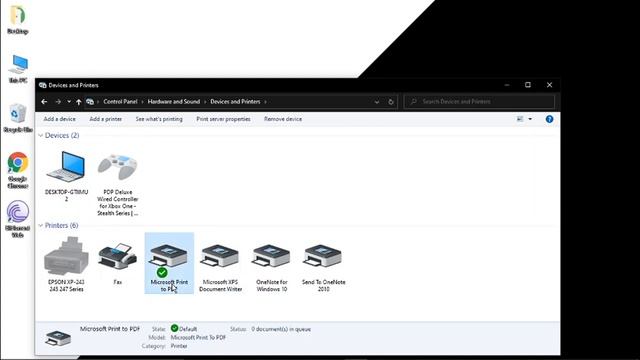
Task: Open the view options dropdown arrow
Action: coord(530,119)
